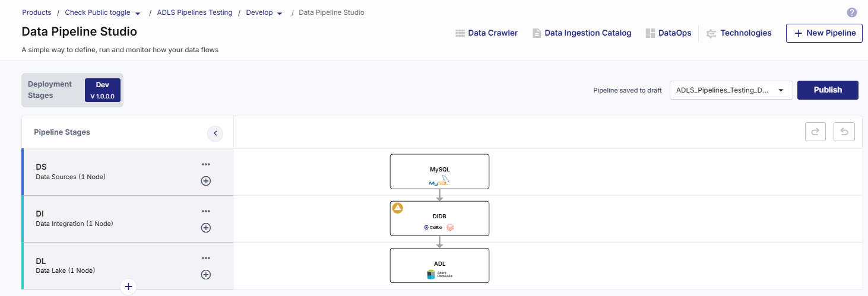This screenshot has height=296, width=868.
Task: Click the Databricks logo in DIDB node
Action: [450, 227]
